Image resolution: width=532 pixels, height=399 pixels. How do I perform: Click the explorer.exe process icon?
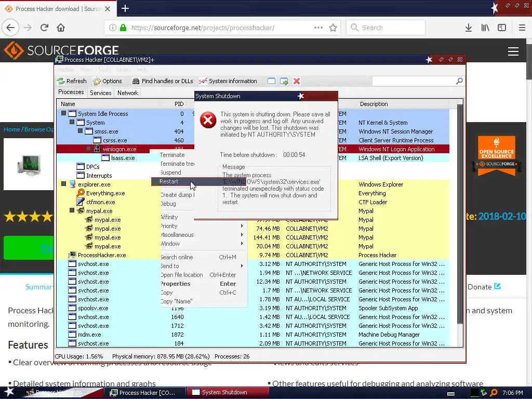coord(72,184)
